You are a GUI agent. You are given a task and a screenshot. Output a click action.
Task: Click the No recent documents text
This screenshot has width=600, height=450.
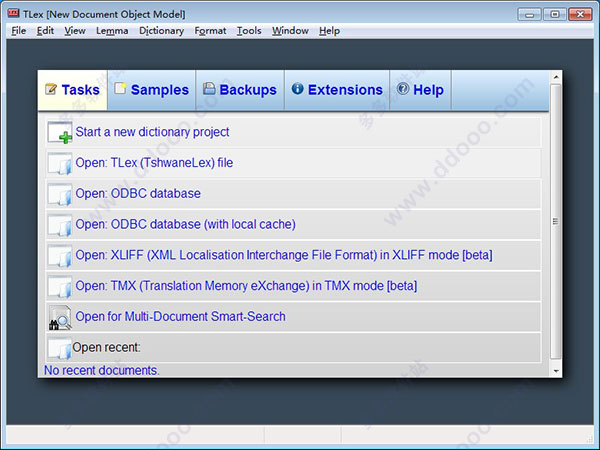pyautogui.click(x=102, y=370)
